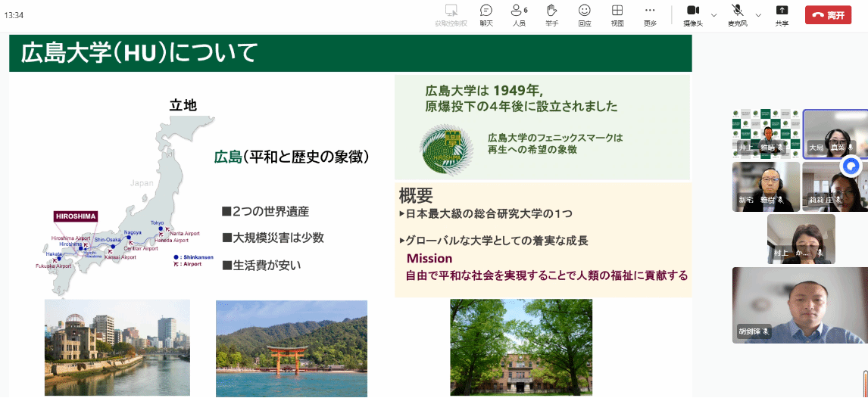Expand the microphone device options arrow
Screen dimensions: 868x398
(x=758, y=15)
